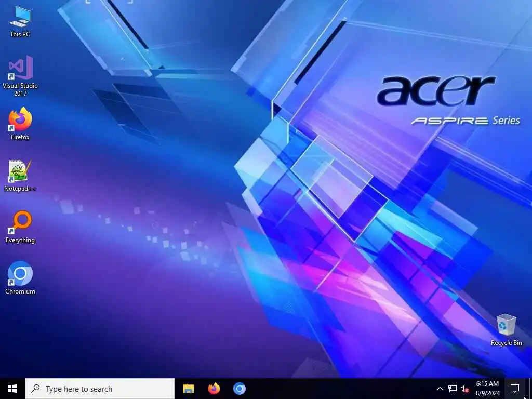Click the 'Type here to search' box

(100, 389)
